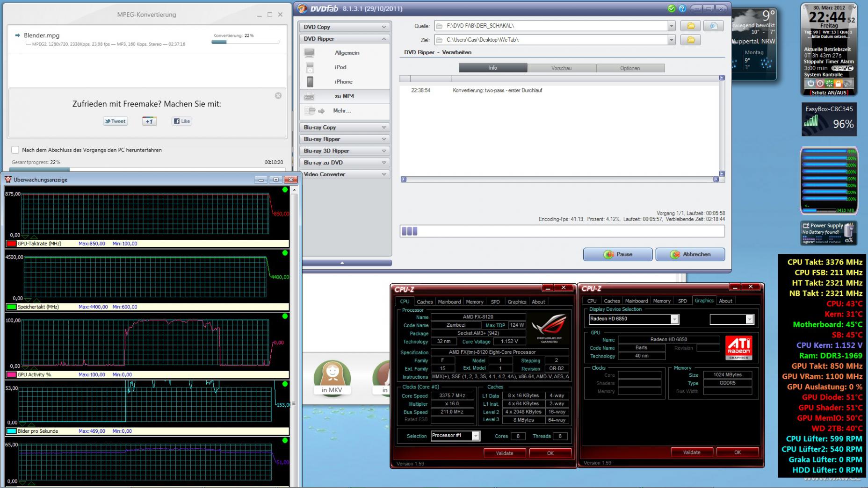The width and height of the screenshot is (868, 488).
Task: Click the orange lock icon in the clock gadget
Action: [838, 84]
